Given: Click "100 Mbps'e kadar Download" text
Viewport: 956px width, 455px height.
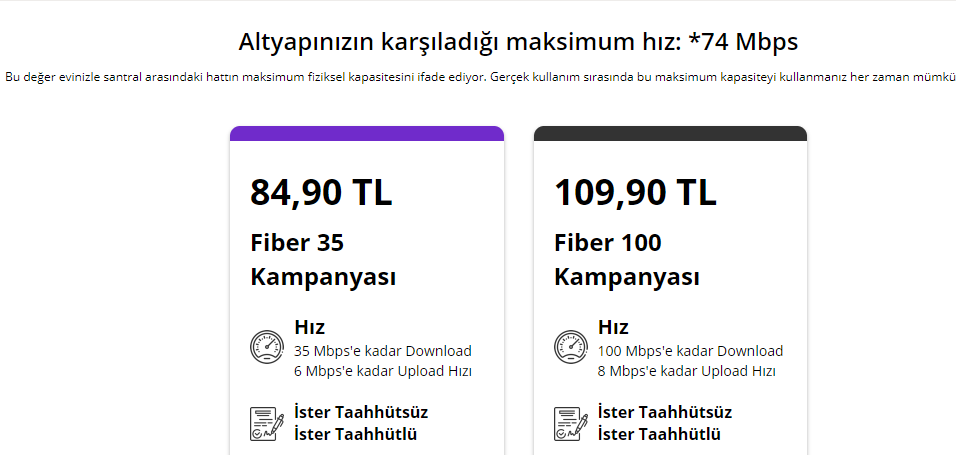Looking at the screenshot, I should click(x=690, y=351).
